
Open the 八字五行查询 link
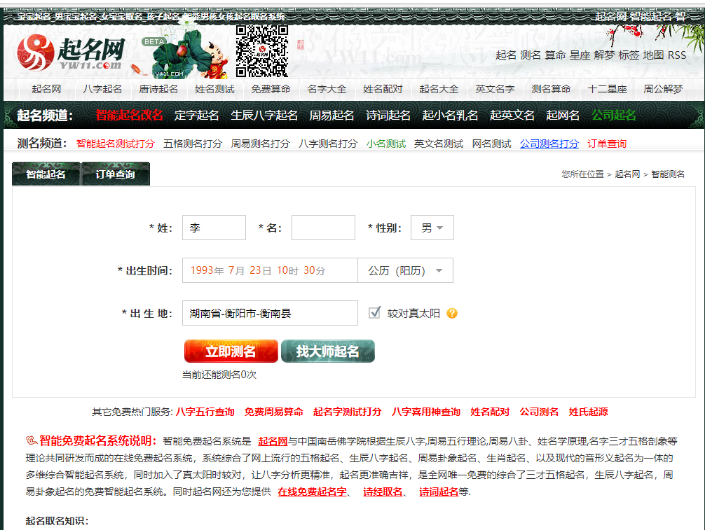click(x=205, y=411)
